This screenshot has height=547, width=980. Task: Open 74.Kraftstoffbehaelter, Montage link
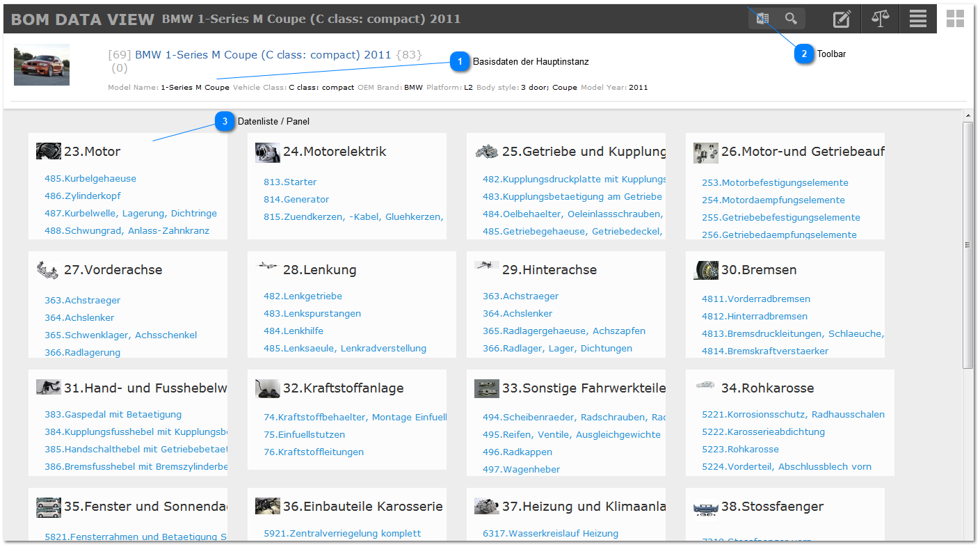coord(355,418)
